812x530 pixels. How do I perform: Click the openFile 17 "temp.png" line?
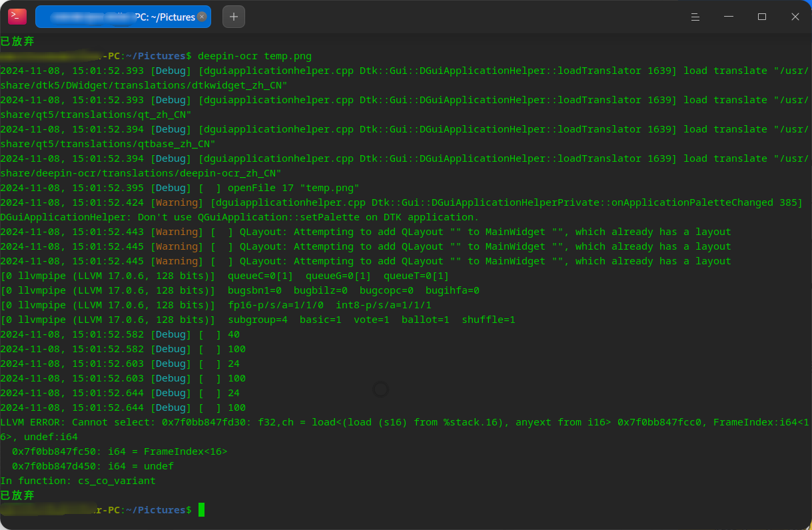tap(180, 188)
